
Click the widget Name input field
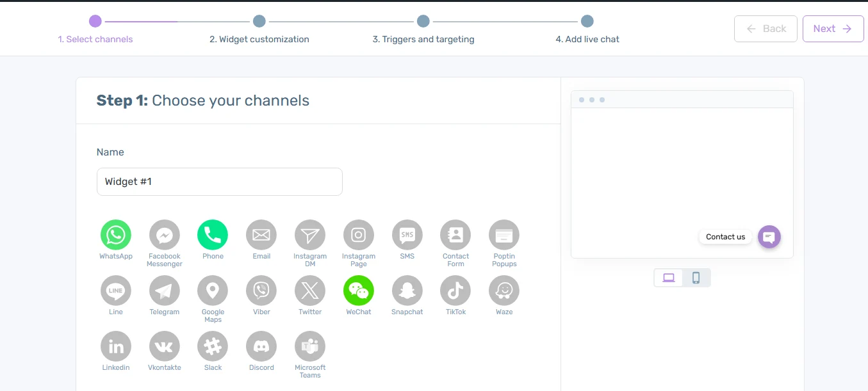pos(220,182)
